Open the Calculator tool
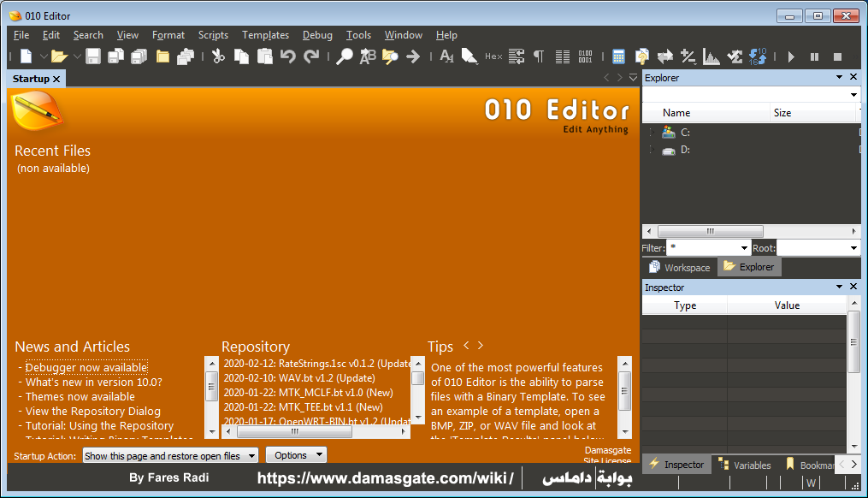Viewport: 868px width, 498px height. tap(618, 56)
